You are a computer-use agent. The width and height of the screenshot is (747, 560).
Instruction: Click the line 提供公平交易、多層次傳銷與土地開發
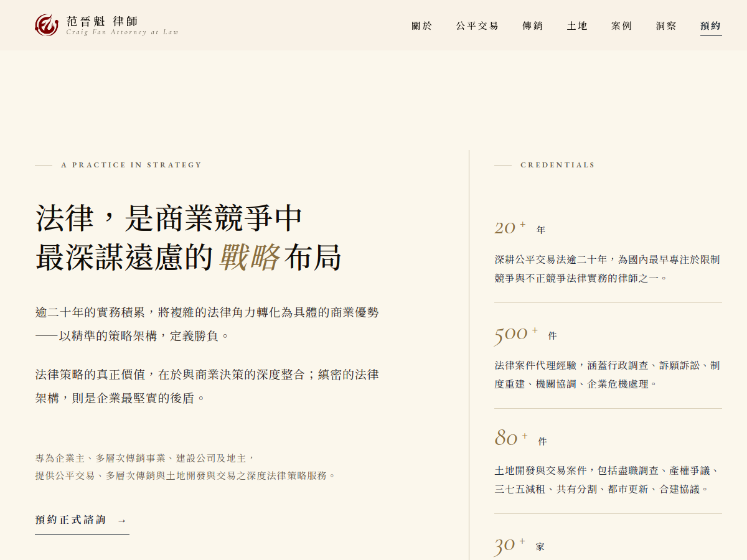(x=186, y=475)
